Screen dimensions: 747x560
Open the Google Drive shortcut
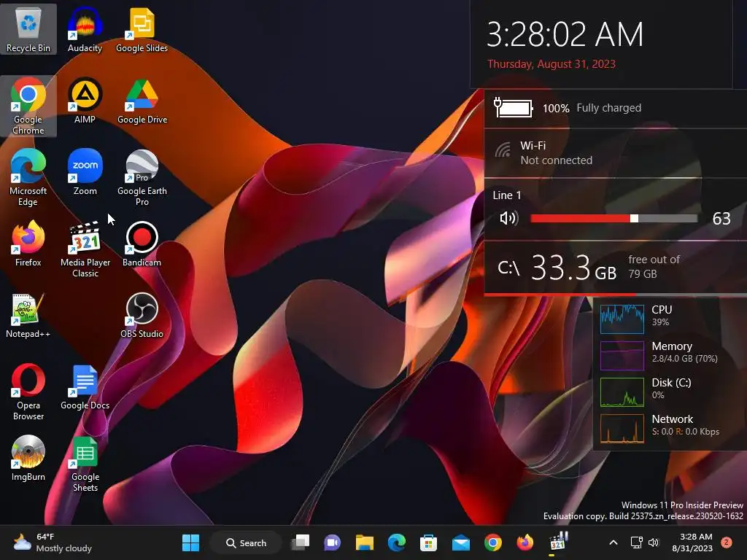[142, 101]
